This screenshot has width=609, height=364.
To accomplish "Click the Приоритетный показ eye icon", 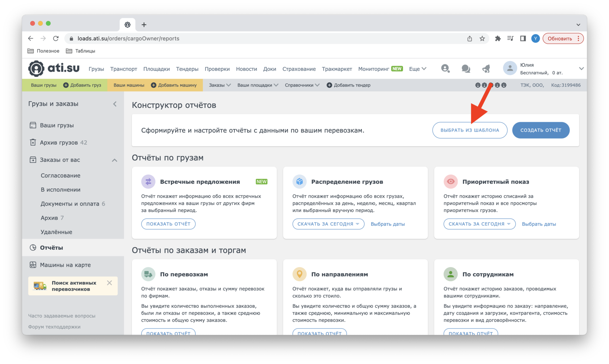I will pyautogui.click(x=451, y=182).
